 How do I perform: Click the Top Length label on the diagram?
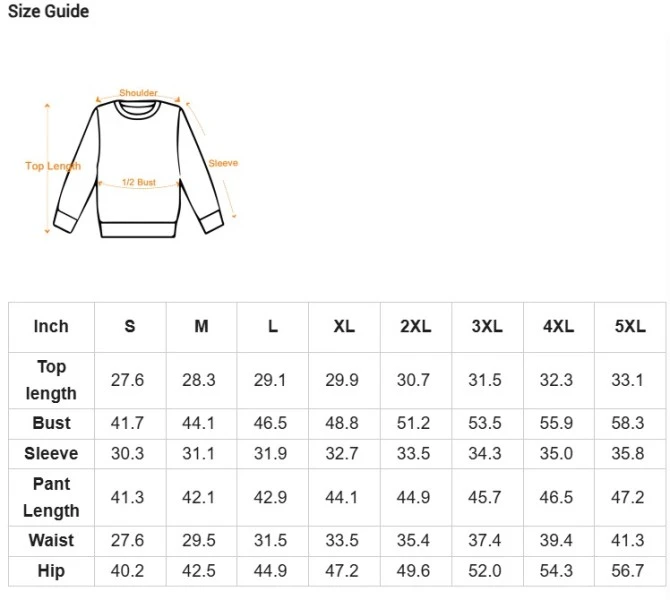(x=53, y=166)
